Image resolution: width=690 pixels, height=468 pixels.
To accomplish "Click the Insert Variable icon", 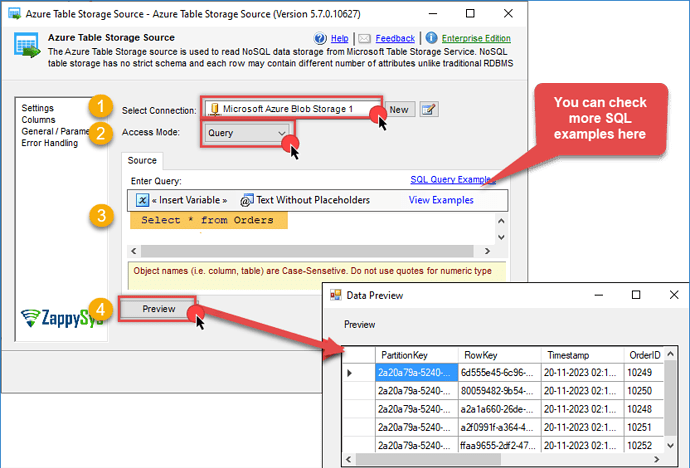I will point(142,200).
